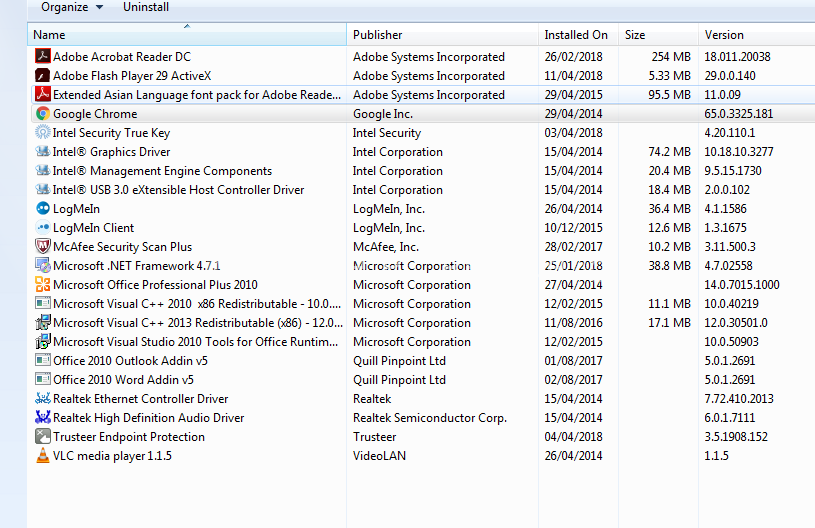The height and width of the screenshot is (528, 815).
Task: Select Intel Graphics Driver entry
Action: tap(111, 152)
